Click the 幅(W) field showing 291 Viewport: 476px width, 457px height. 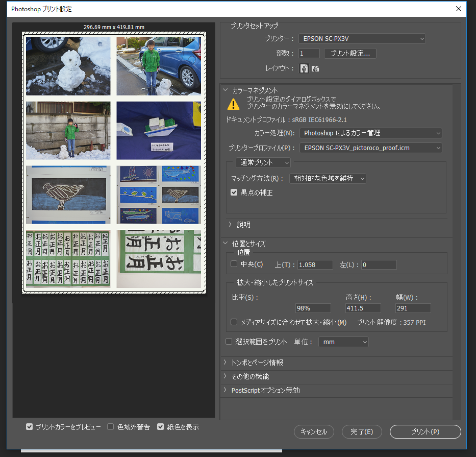pyautogui.click(x=413, y=308)
